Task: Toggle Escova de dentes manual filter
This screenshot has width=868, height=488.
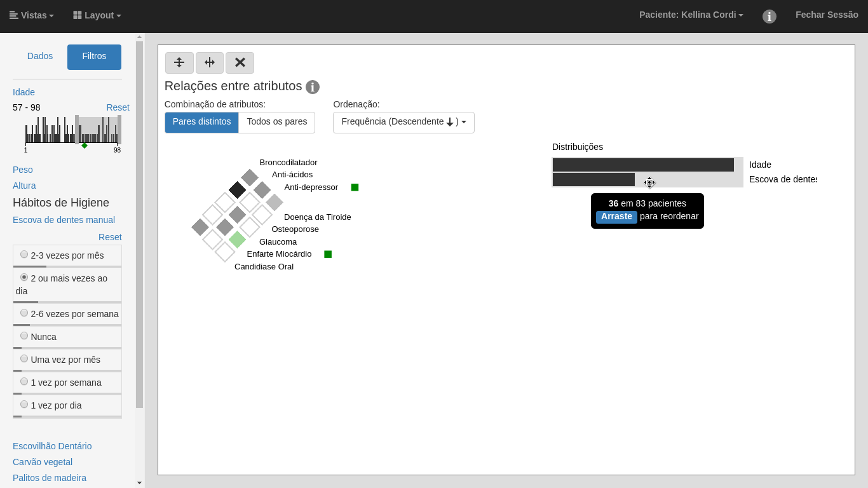Action: click(64, 220)
